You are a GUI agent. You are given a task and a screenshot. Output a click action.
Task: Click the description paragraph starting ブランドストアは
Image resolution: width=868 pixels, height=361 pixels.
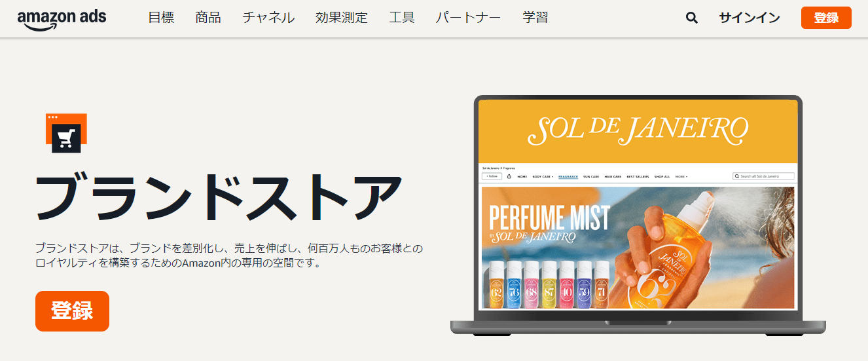click(x=229, y=256)
